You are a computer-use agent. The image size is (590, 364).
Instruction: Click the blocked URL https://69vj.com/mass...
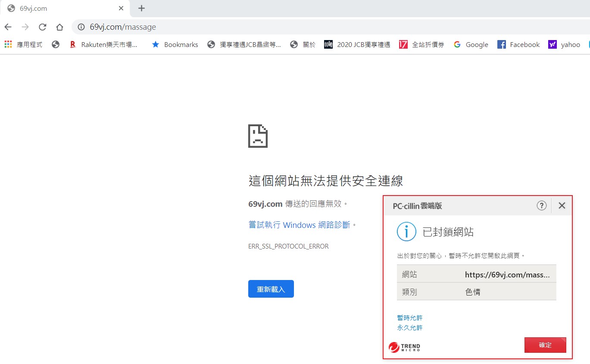507,275
